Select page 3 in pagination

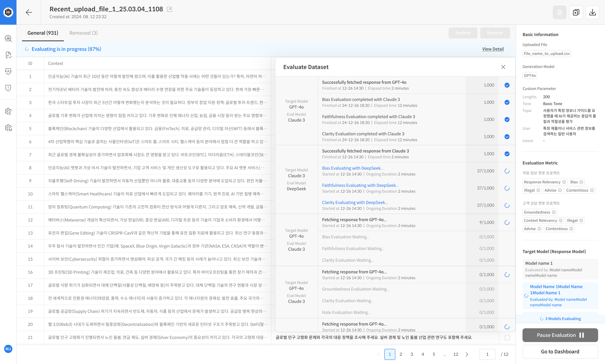pos(412,354)
